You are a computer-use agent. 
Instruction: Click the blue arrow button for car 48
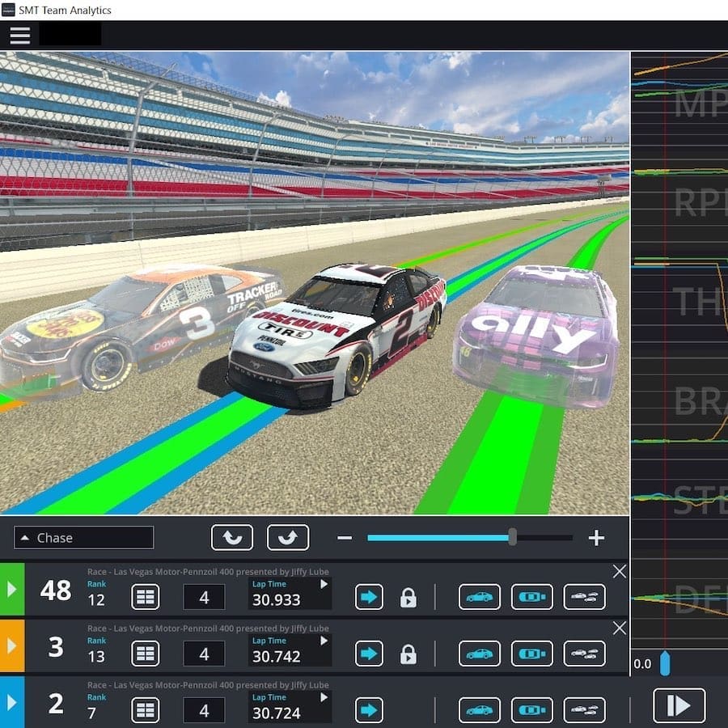pos(369,597)
